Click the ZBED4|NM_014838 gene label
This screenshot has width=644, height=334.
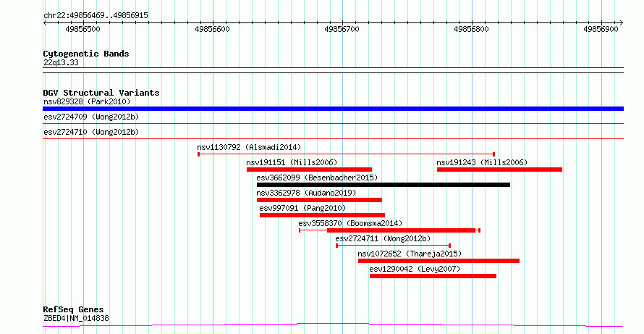coord(76,318)
